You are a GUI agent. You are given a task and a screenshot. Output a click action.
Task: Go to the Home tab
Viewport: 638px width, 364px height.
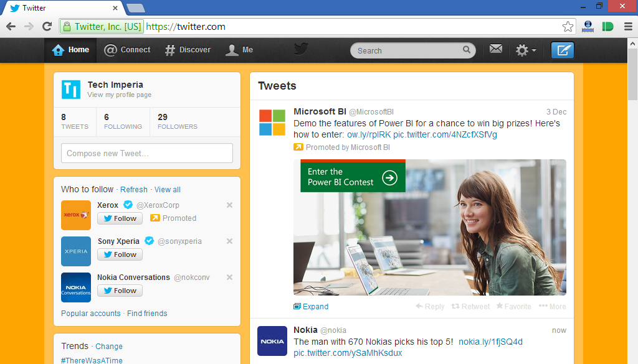[70, 50]
